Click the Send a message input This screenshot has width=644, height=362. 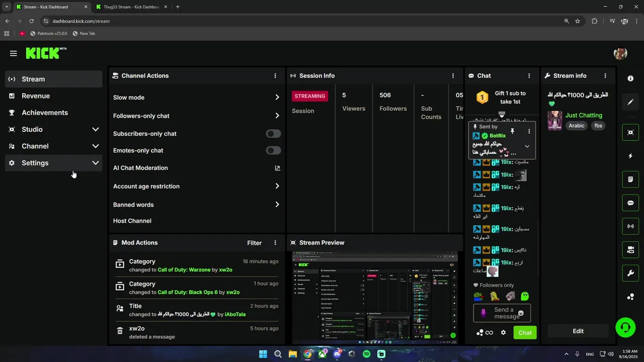click(x=502, y=313)
